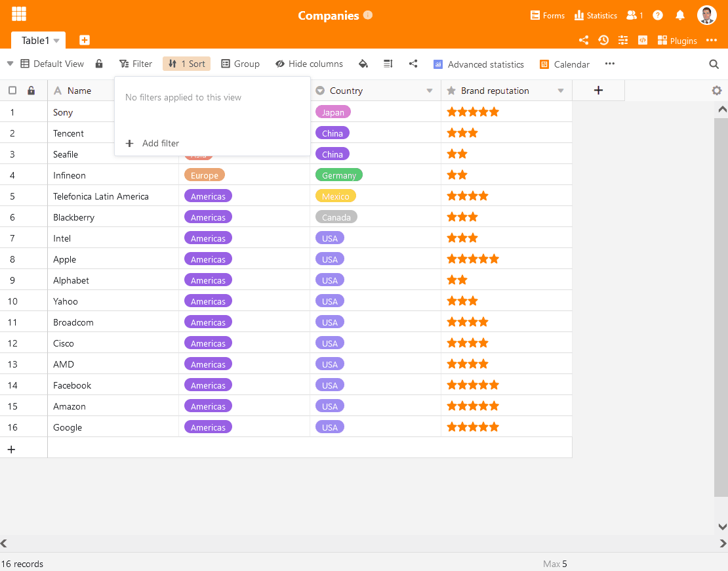Screen dimensions: 728x571
Task: Open Forms from the top bar
Action: tap(548, 15)
